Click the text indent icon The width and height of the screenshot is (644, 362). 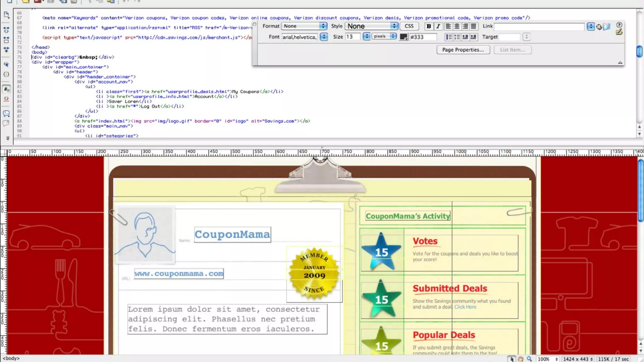[473, 37]
